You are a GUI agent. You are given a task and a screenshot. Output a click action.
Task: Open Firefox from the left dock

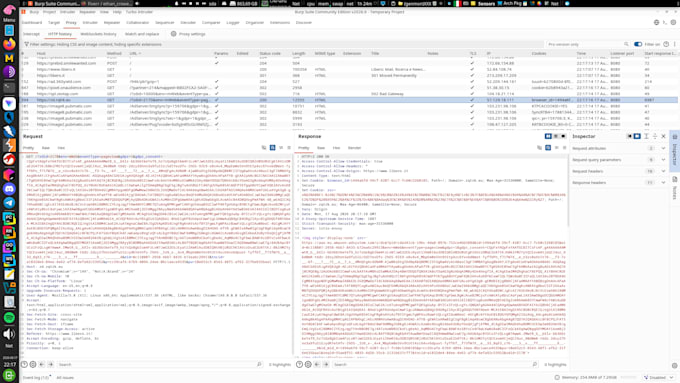click(9, 44)
